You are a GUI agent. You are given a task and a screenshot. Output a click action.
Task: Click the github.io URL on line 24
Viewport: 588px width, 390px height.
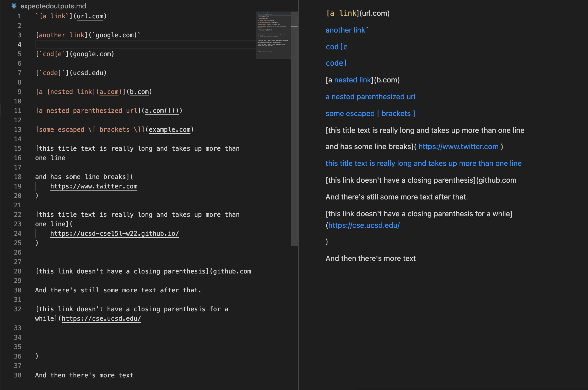pyautogui.click(x=115, y=234)
